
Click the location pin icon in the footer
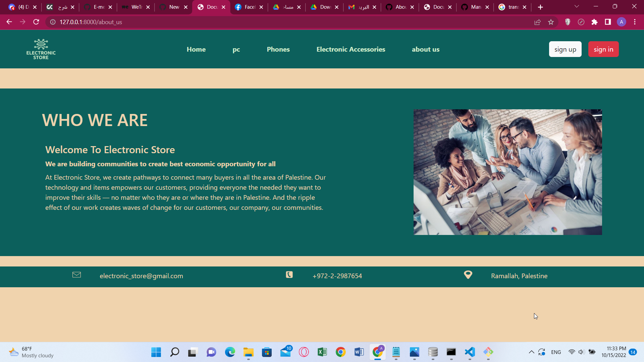[x=468, y=275]
